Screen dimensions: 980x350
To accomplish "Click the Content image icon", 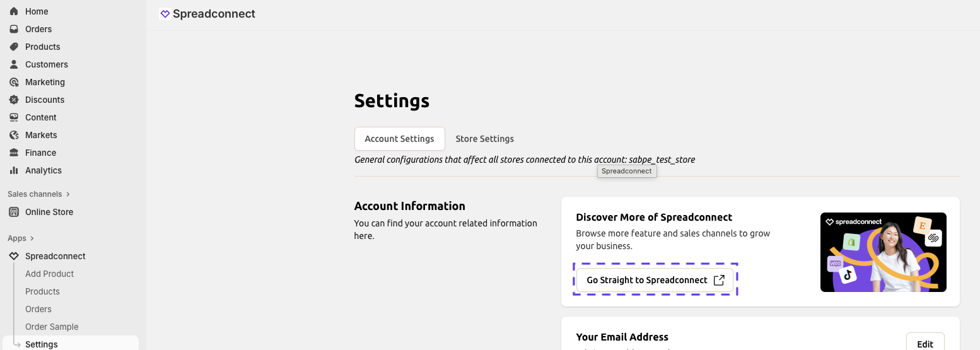I will [x=14, y=117].
